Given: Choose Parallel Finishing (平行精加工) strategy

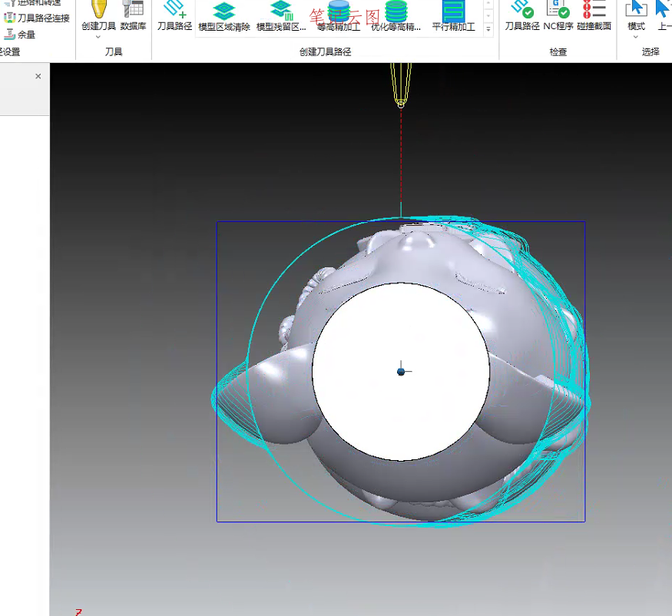Looking at the screenshot, I should pos(453,12).
